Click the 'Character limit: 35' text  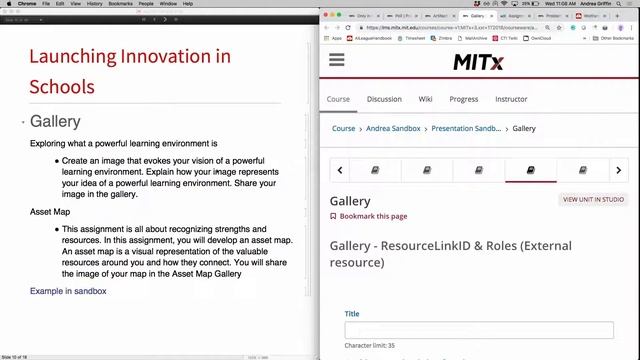pos(369,345)
